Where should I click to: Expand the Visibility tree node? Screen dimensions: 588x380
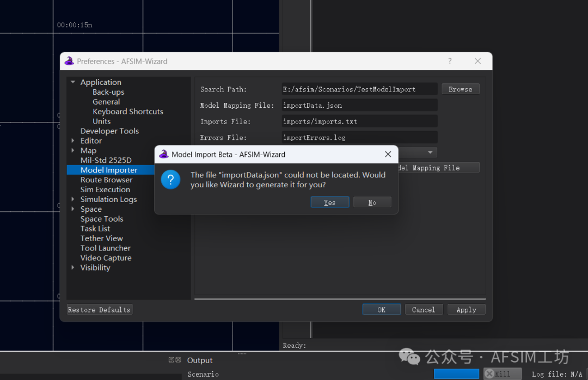[73, 267]
